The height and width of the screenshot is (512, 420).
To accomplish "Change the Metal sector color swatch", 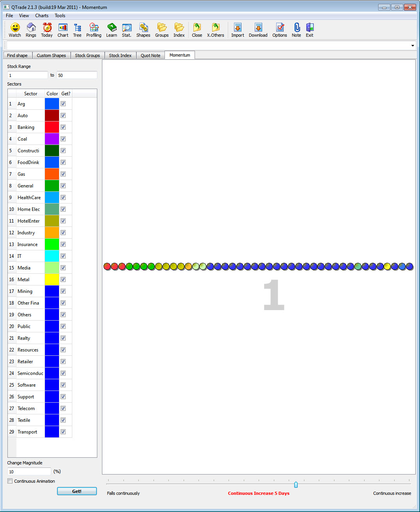I will click(52, 279).
